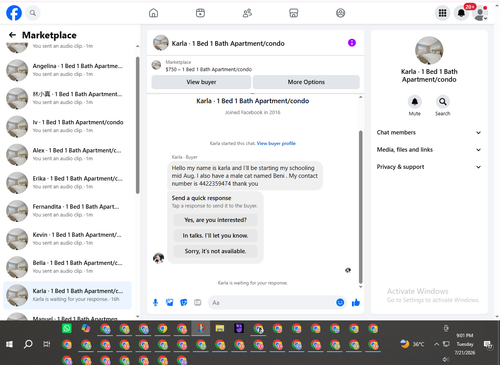Open the notifications bell
Image resolution: width=500 pixels, height=365 pixels.
461,13
